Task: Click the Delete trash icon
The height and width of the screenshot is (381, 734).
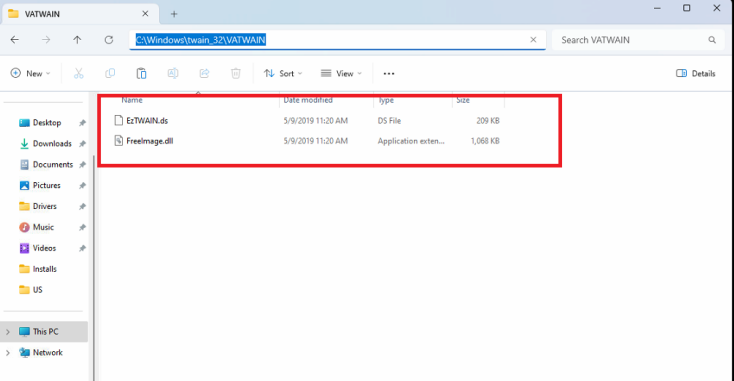Action: (235, 73)
